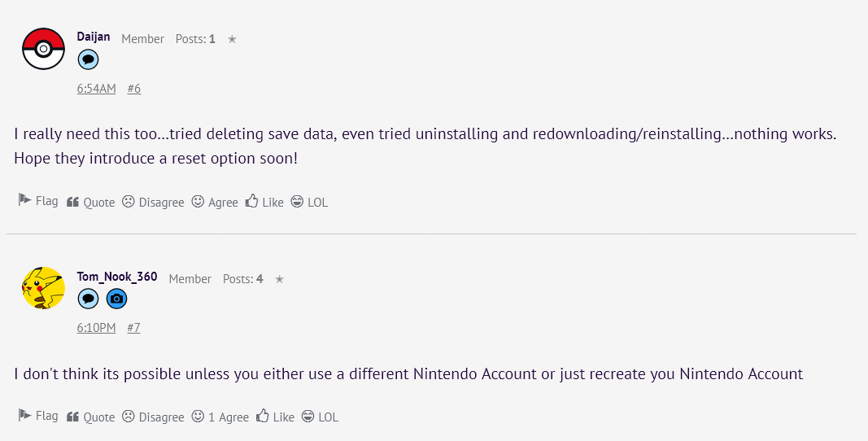Image resolution: width=868 pixels, height=441 pixels.
Task: Open the 6:10PM post timestamp link
Action: (x=97, y=328)
